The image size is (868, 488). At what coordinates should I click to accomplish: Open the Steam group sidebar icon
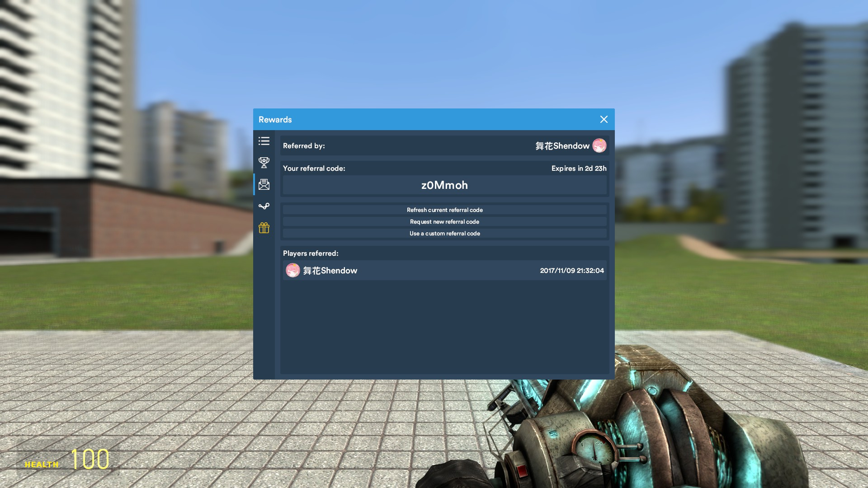pyautogui.click(x=264, y=206)
